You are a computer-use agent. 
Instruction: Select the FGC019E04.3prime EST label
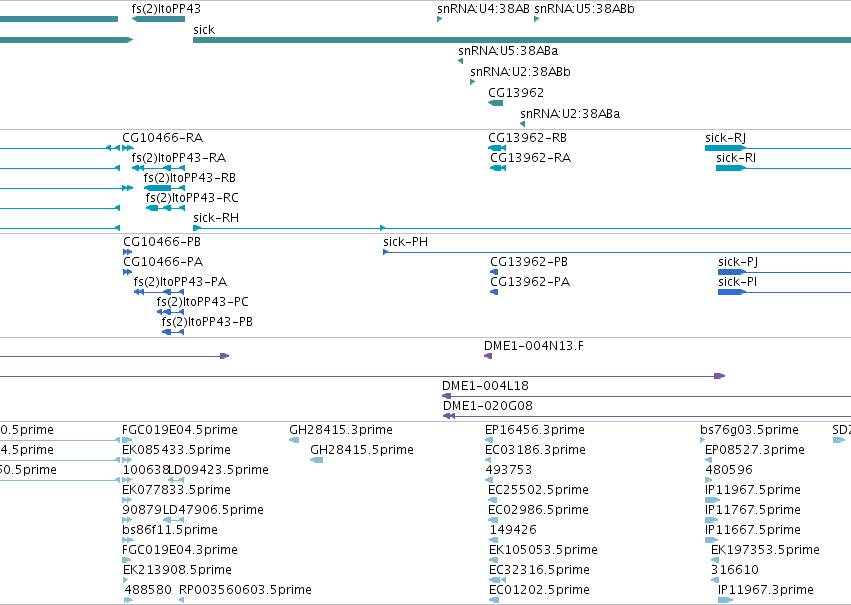click(180, 550)
